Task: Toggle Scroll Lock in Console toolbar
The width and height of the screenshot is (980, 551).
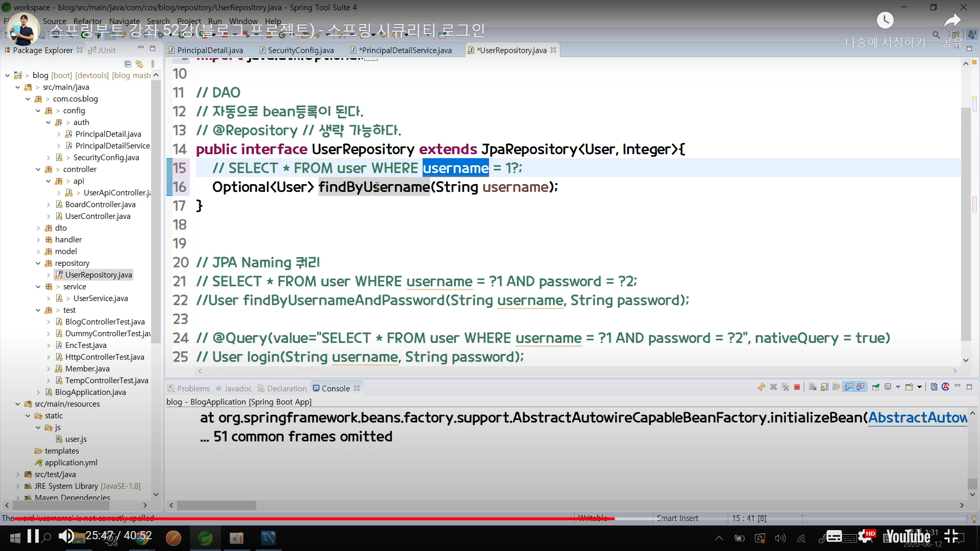Action: (824, 387)
